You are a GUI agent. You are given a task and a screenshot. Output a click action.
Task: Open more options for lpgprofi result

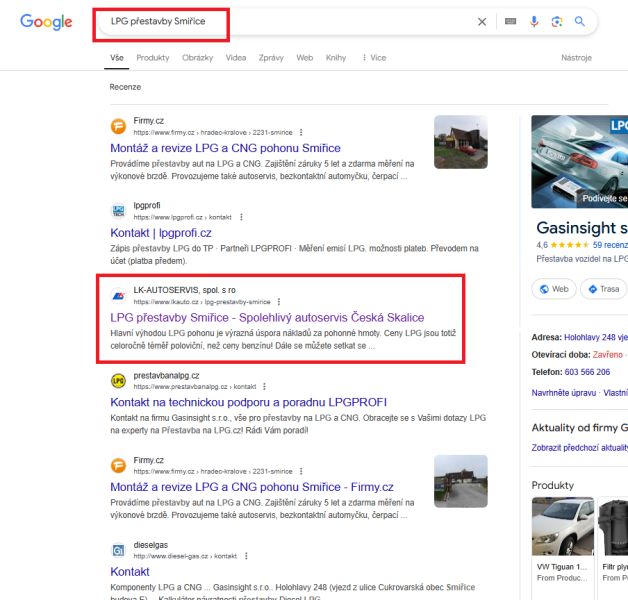pyautogui.click(x=241, y=217)
